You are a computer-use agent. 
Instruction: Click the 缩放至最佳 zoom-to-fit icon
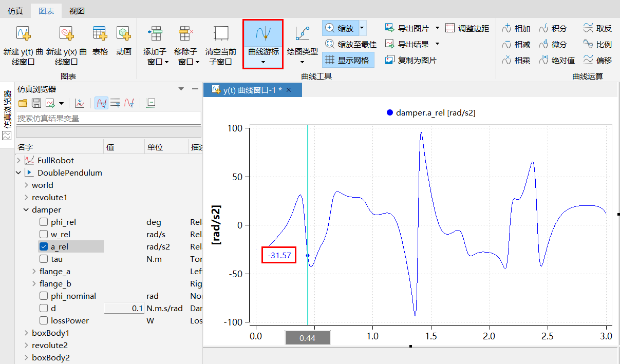330,44
